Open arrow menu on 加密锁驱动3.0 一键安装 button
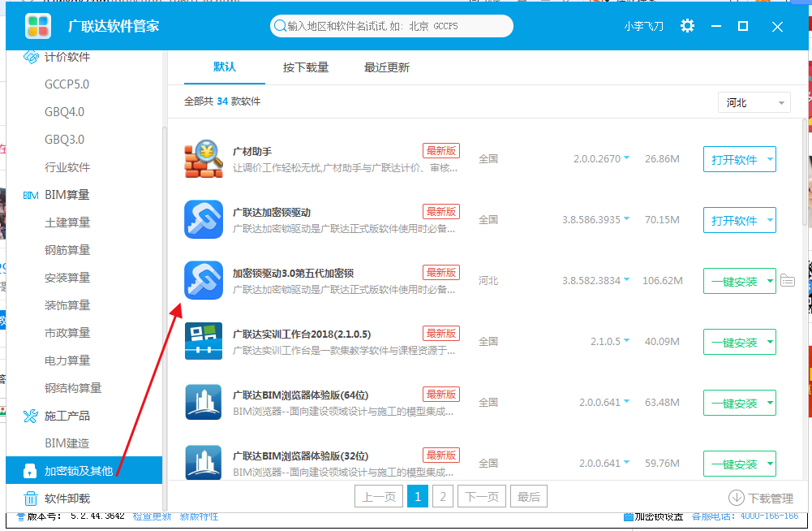 (770, 281)
